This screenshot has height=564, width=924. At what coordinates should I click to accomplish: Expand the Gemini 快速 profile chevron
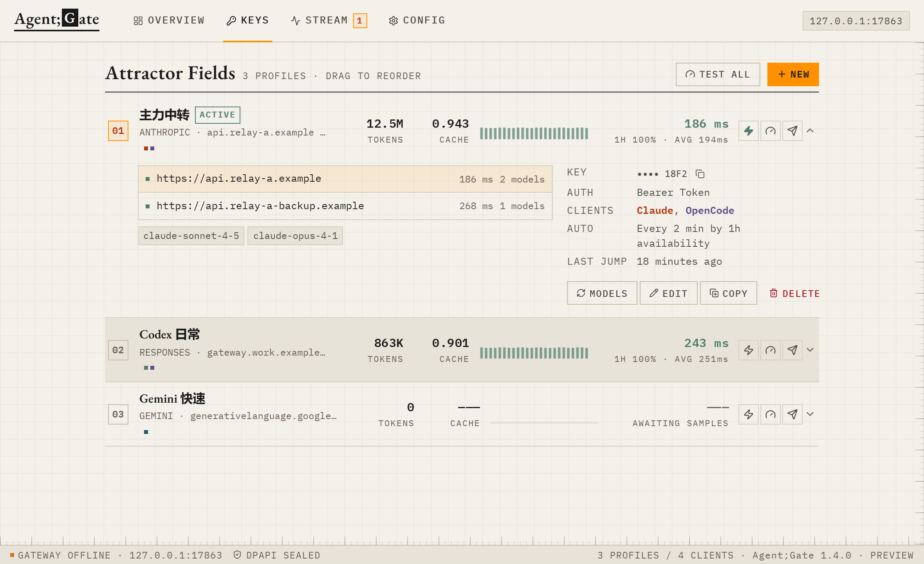point(810,414)
